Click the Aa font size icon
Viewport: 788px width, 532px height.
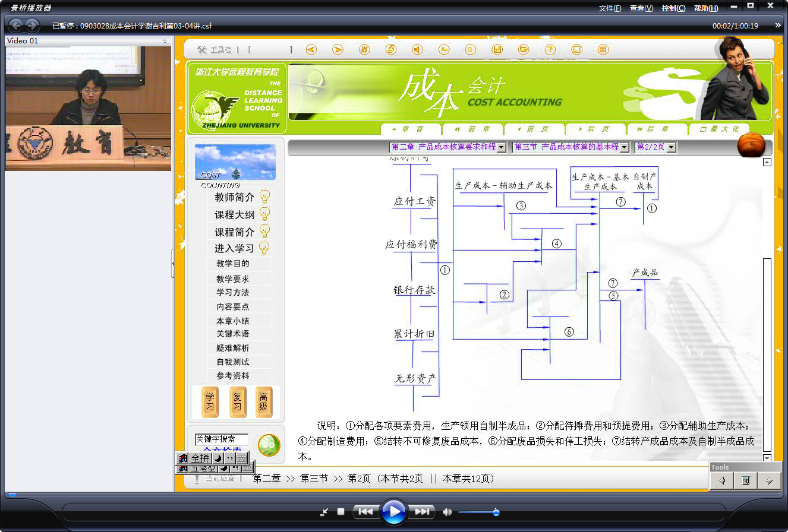point(444,50)
